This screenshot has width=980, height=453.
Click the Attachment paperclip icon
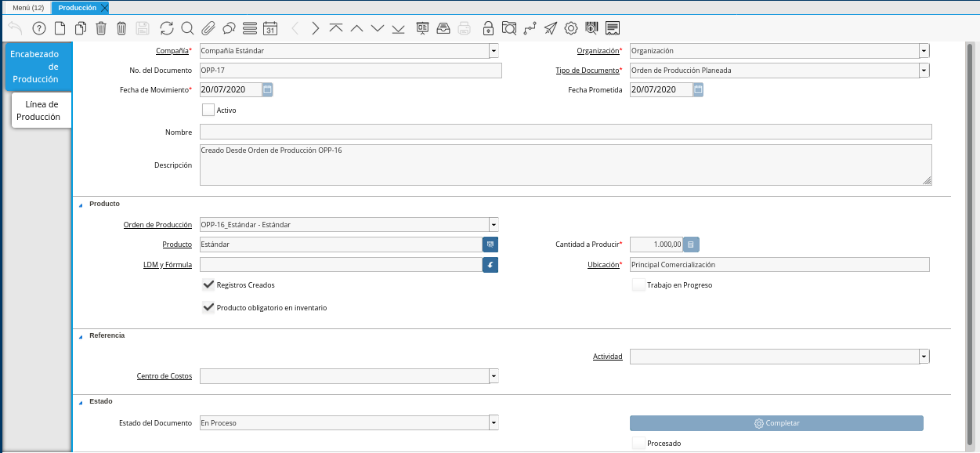[208, 28]
